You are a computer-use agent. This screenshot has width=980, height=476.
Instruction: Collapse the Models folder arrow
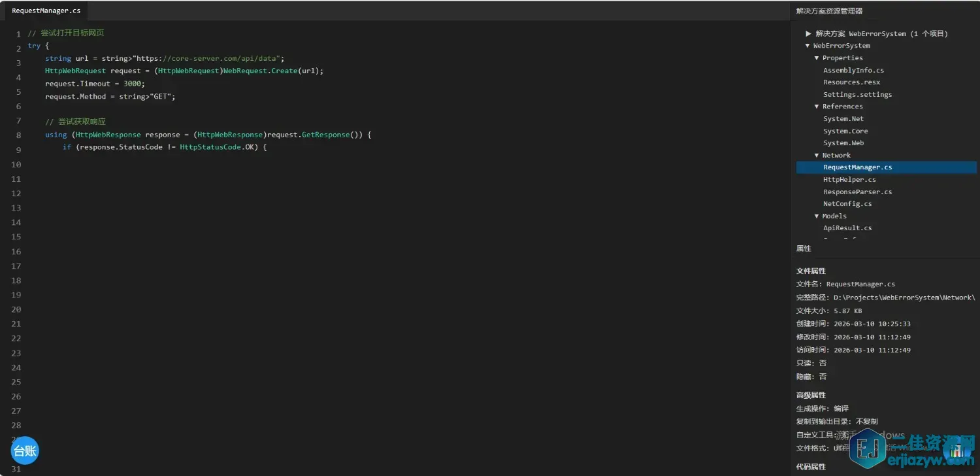[817, 216]
